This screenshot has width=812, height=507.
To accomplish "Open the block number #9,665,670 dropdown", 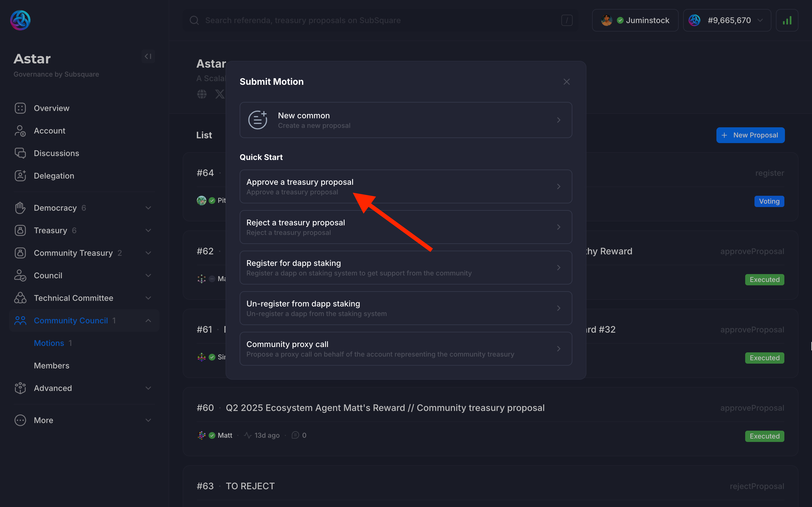I will 727,21.
